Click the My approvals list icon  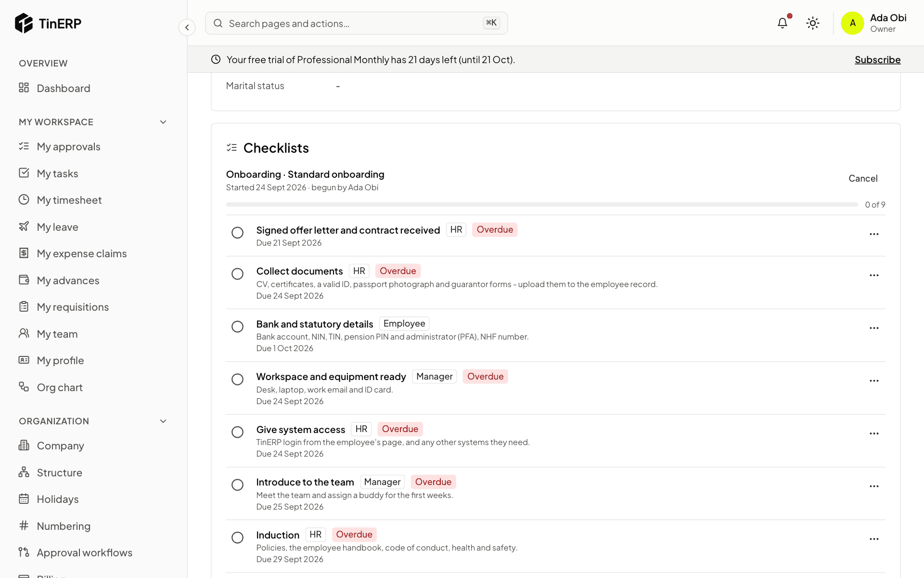[24, 146]
